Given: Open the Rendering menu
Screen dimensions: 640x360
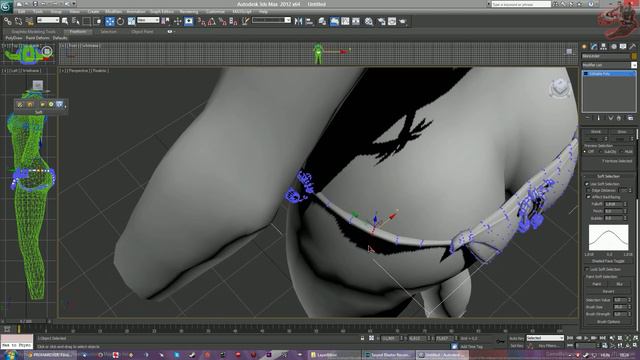Looking at the screenshot, I should coord(189,11).
